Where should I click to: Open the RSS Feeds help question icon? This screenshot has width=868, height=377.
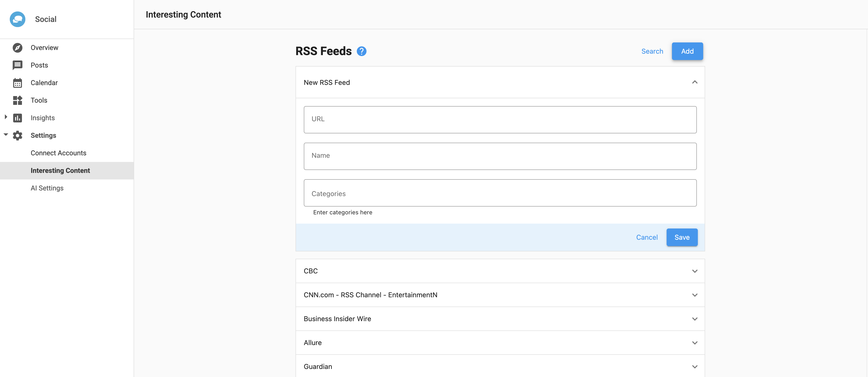pyautogui.click(x=362, y=51)
